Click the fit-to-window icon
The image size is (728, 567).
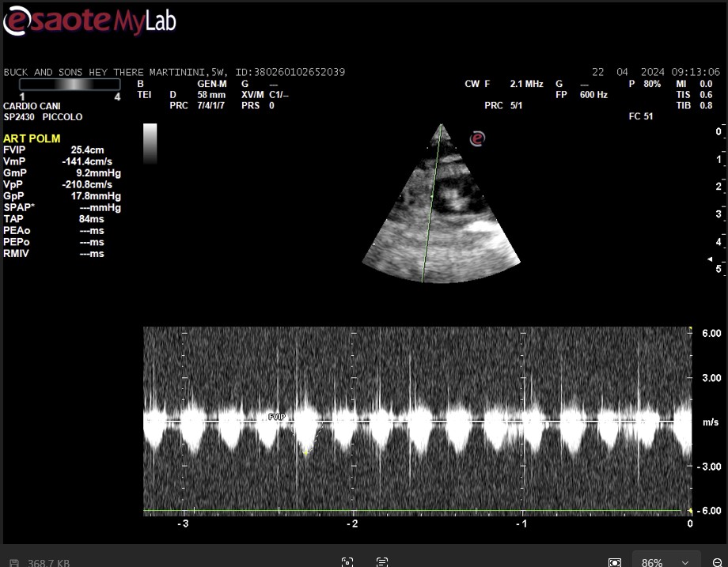pyautogui.click(x=614, y=562)
